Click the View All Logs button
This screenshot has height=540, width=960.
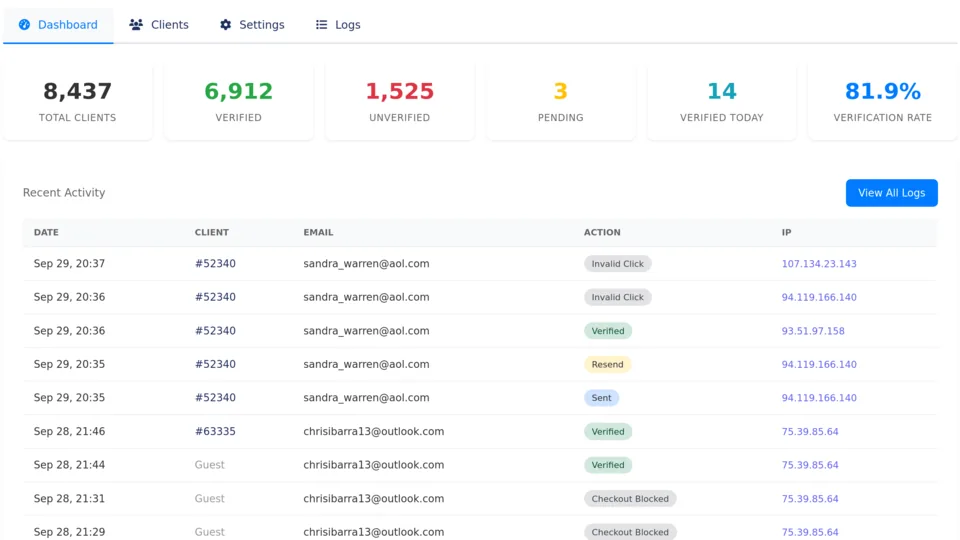[x=891, y=193]
